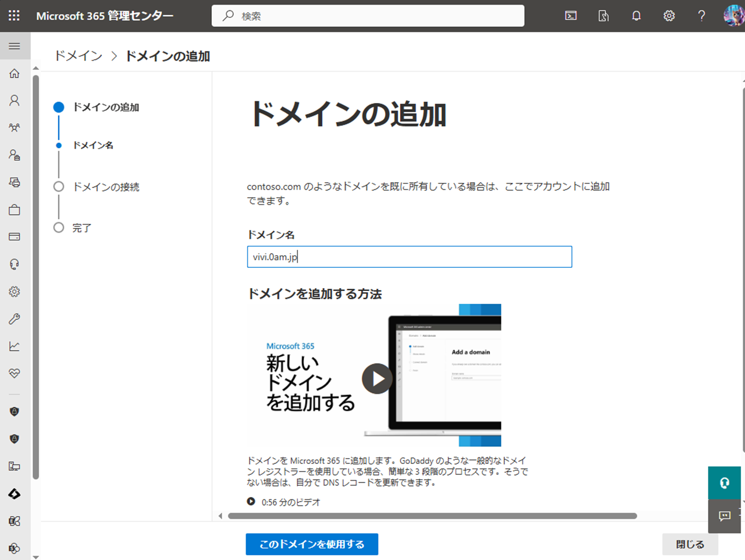Click the ドメイン名 text field
The height and width of the screenshot is (560, 745).
point(409,257)
